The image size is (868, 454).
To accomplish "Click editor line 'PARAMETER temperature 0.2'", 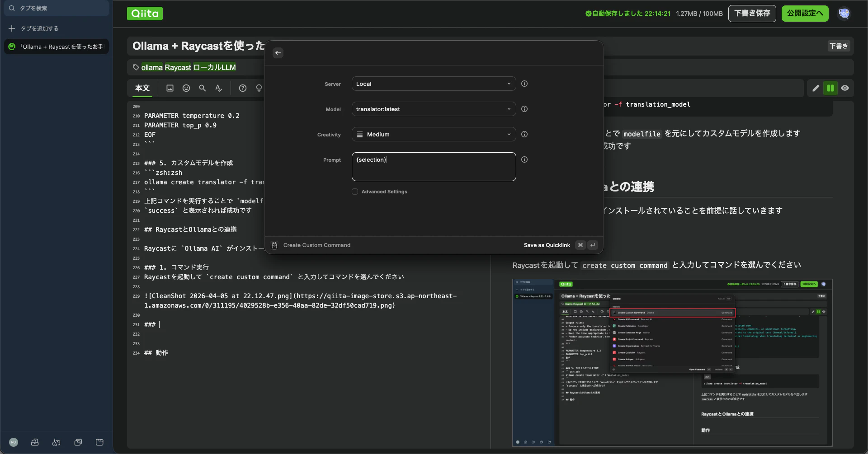I will 192,116.
